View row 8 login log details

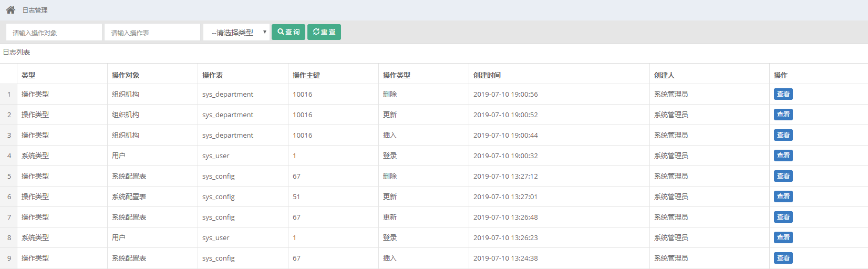783,237
